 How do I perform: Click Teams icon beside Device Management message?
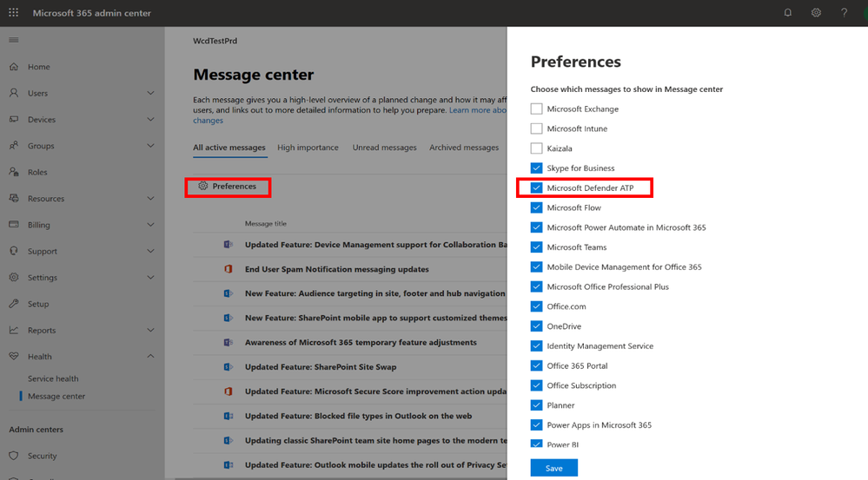pyautogui.click(x=228, y=245)
